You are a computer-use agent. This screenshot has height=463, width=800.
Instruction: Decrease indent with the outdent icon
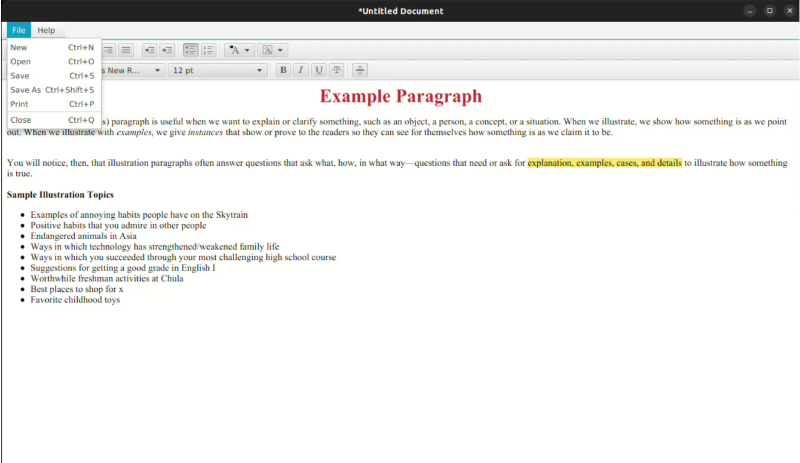(x=149, y=50)
